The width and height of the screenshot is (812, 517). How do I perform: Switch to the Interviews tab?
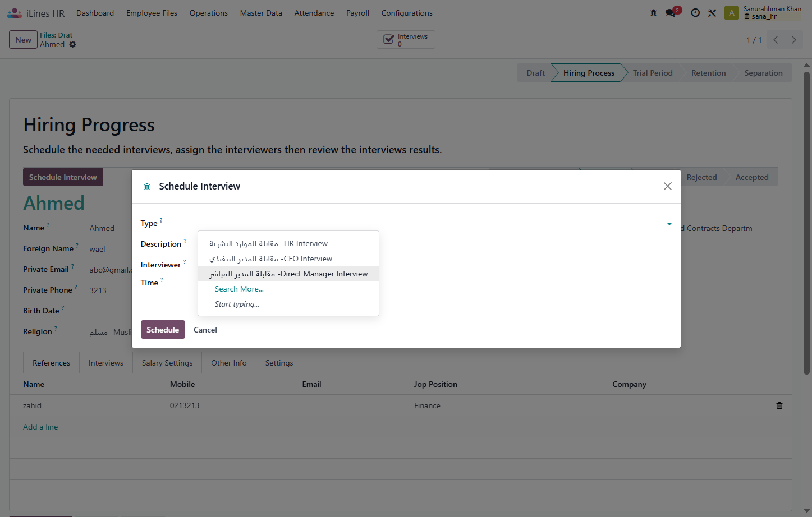(106, 363)
